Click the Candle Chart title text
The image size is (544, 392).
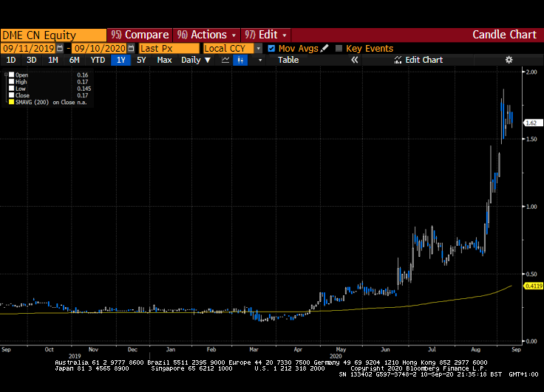[x=504, y=35]
